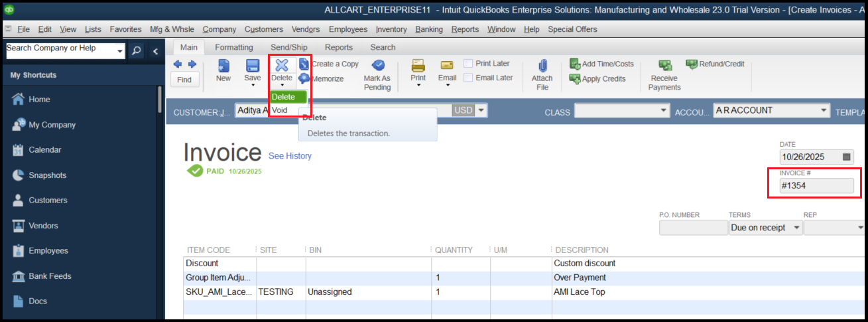Switch to the Formatting tab

pos(233,47)
